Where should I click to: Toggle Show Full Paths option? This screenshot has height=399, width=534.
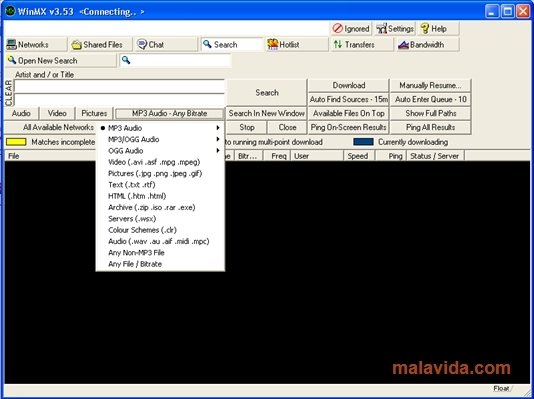[x=430, y=113]
